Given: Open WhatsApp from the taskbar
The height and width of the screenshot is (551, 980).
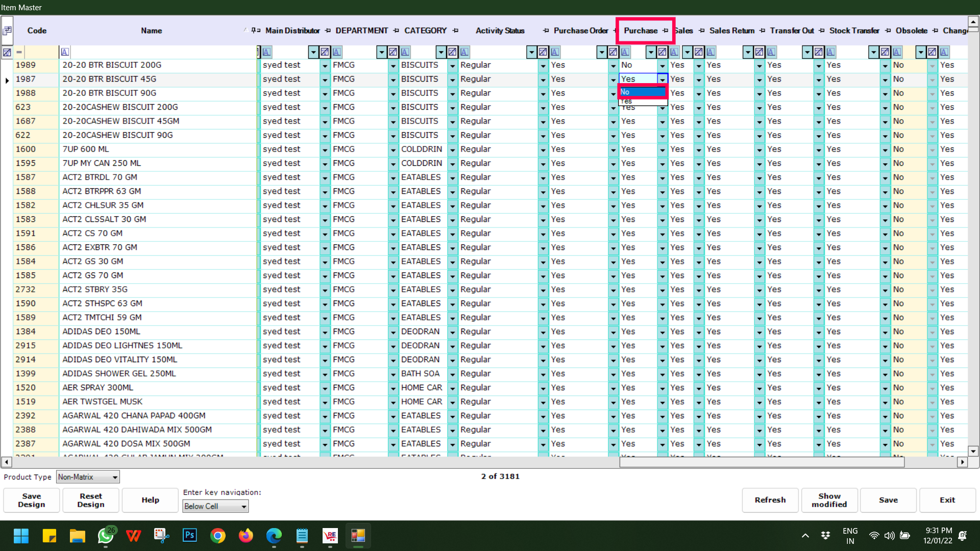Looking at the screenshot, I should point(106,536).
